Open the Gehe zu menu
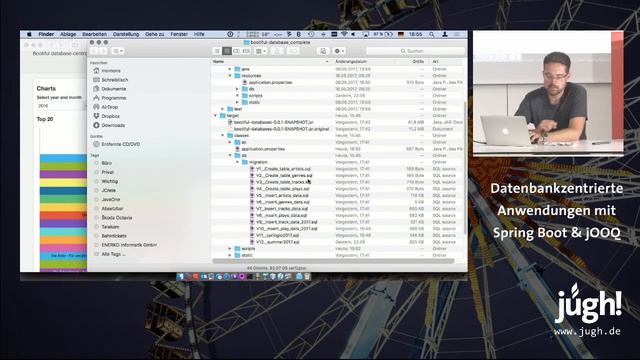The height and width of the screenshot is (360, 640). coord(155,34)
